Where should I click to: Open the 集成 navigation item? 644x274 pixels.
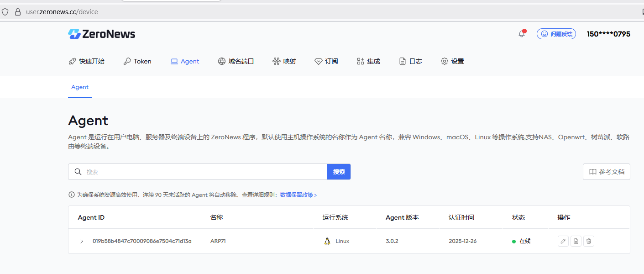pyautogui.click(x=368, y=61)
